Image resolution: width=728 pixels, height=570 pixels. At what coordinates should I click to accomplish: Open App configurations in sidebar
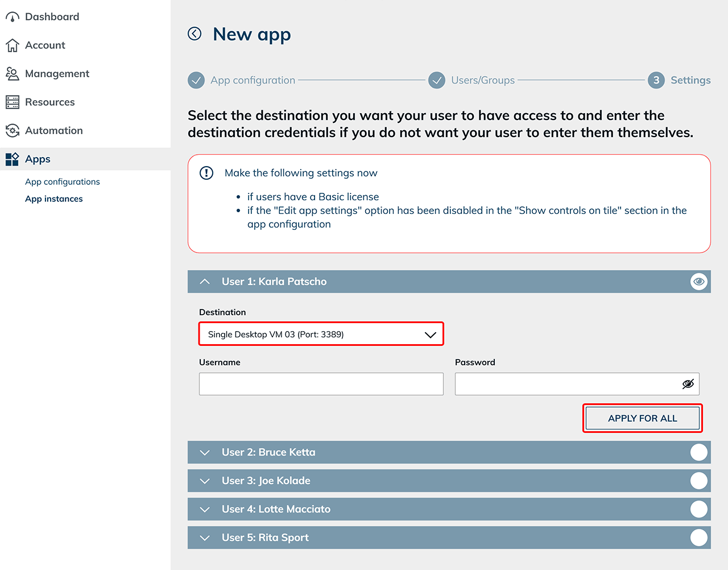coord(63,181)
